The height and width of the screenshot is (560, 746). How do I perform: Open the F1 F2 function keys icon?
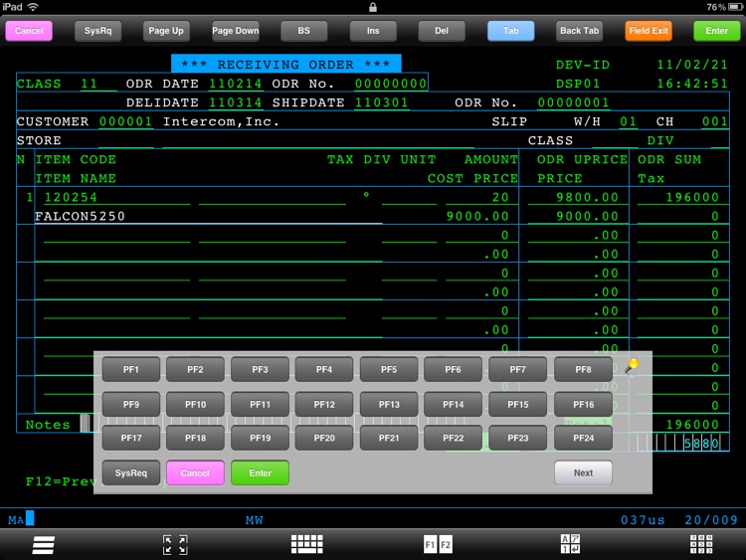point(438,545)
